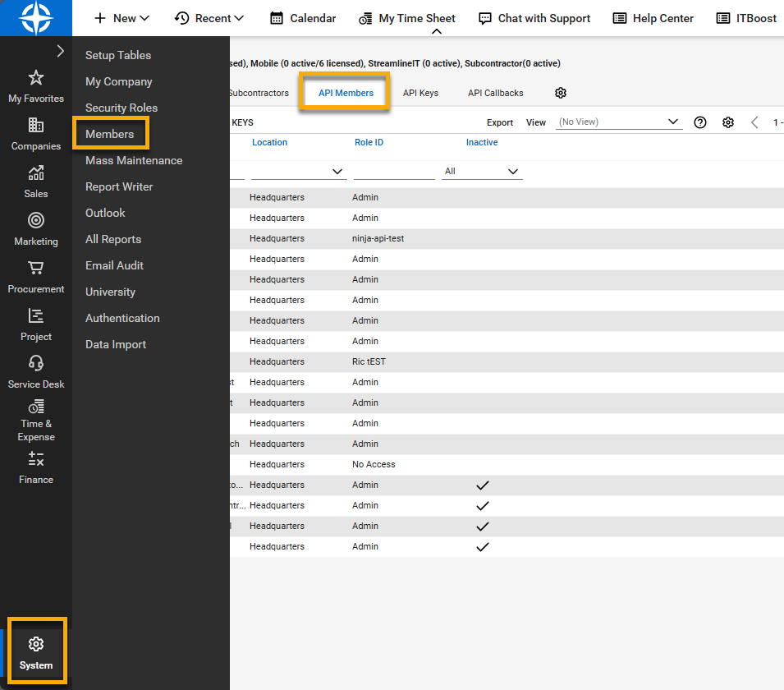Image resolution: width=784 pixels, height=690 pixels.
Task: Switch to the API Keys tab
Action: pos(420,93)
